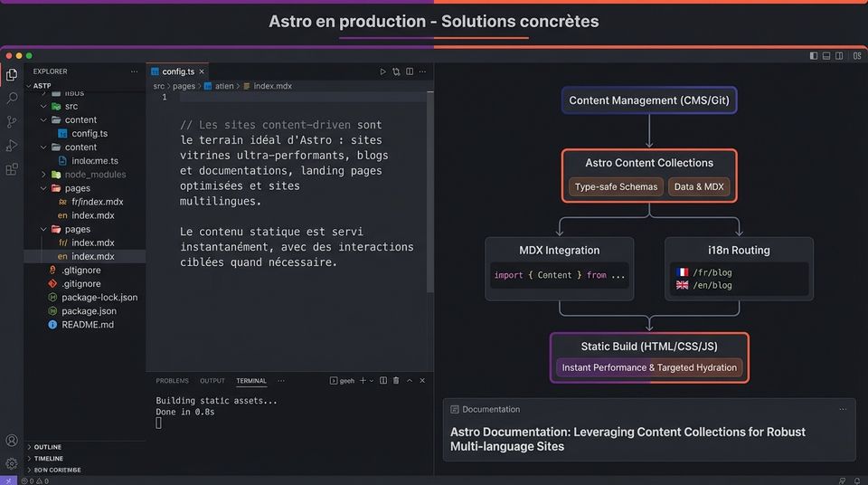868x485 pixels.
Task: Click the feedback icon beside the bell
Action: point(842,480)
